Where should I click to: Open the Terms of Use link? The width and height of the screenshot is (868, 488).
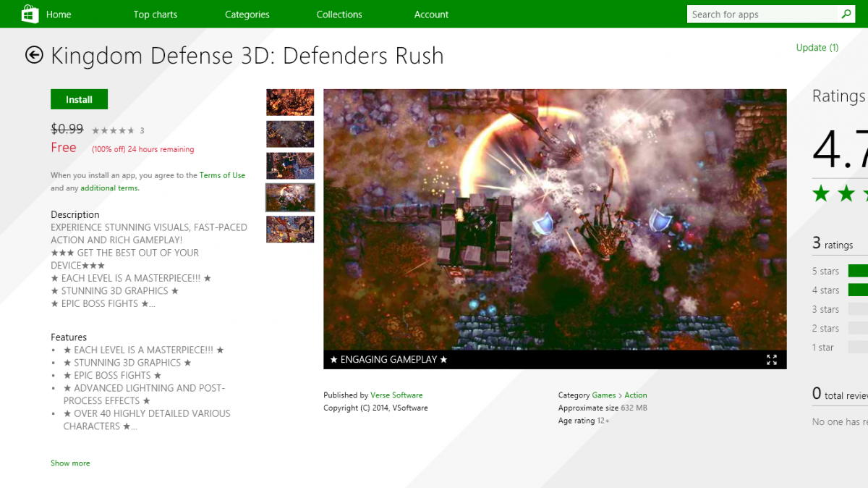click(x=223, y=175)
